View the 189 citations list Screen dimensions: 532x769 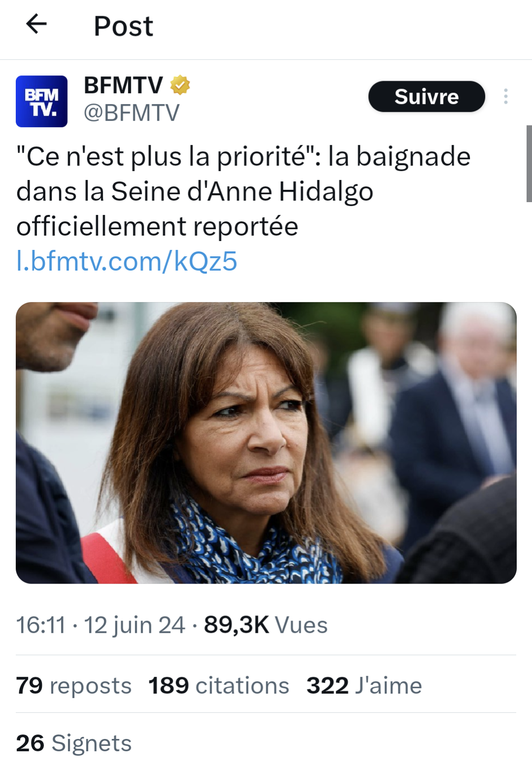click(x=218, y=685)
